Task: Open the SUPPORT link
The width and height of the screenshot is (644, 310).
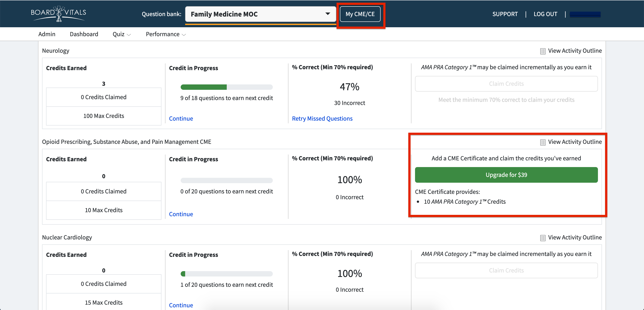Action: point(505,14)
